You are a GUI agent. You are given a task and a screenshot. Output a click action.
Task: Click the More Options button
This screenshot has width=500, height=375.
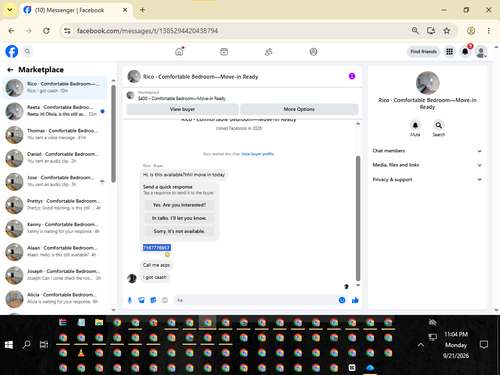click(299, 109)
